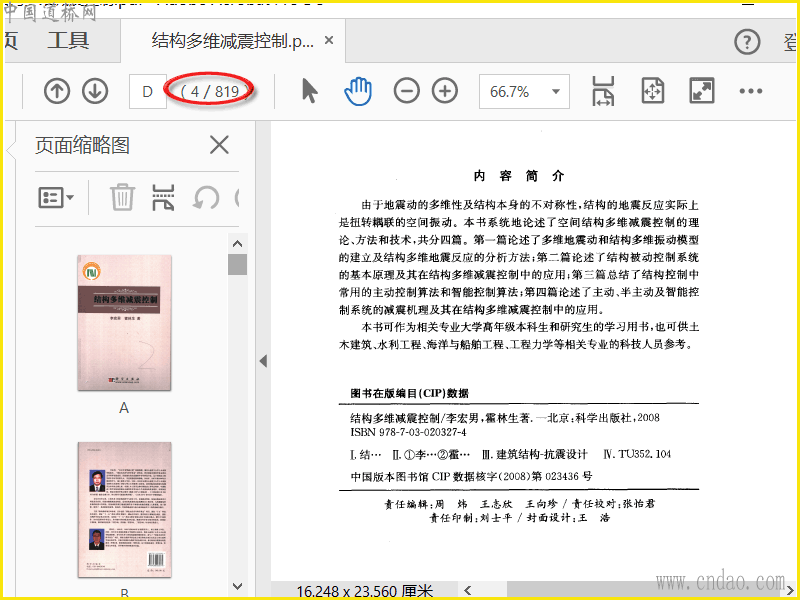The height and width of the screenshot is (600, 800).
Task: Go to previous page with up arrow
Action: tap(57, 91)
